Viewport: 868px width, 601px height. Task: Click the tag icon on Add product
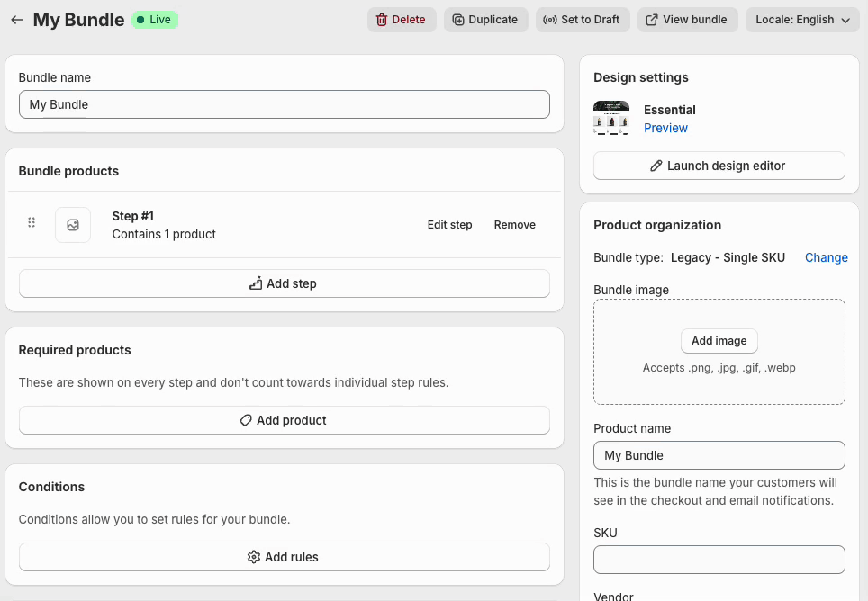click(x=246, y=420)
